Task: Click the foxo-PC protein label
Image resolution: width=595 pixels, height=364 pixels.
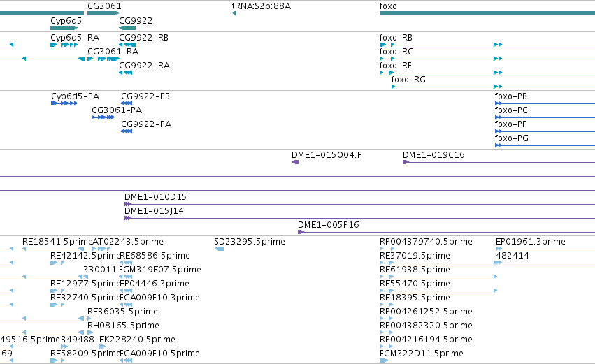Action: (x=511, y=110)
